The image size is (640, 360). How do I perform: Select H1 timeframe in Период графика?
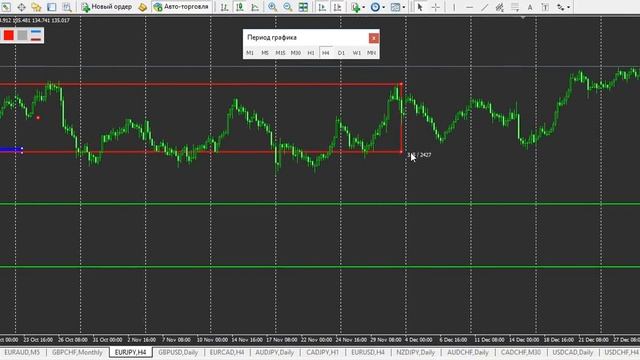(311, 53)
